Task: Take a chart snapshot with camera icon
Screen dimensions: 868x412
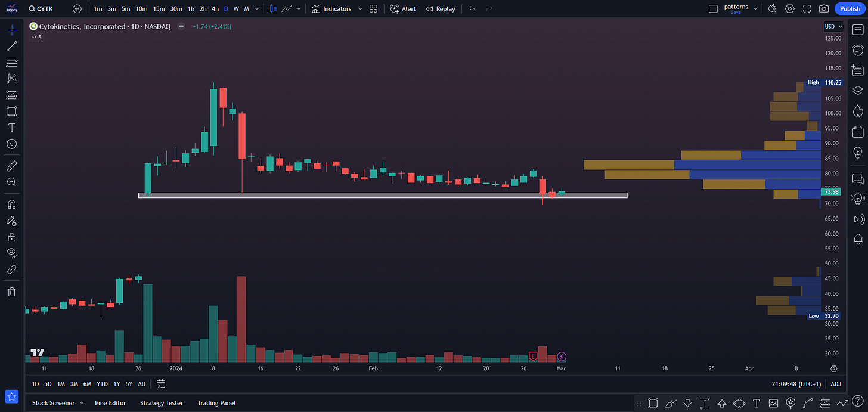Action: point(824,9)
